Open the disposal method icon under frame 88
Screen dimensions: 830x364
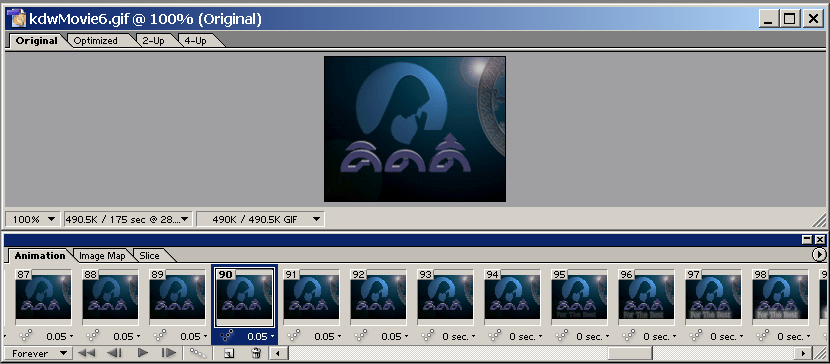pos(94,336)
